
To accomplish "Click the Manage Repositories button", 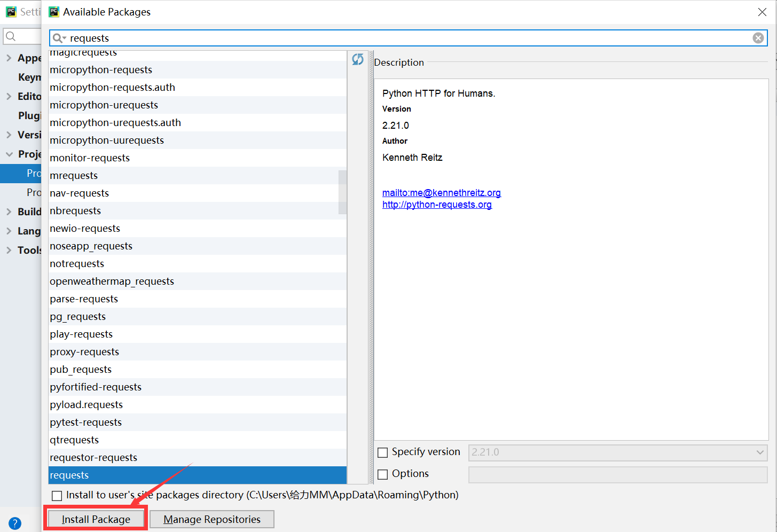I will pos(212,519).
